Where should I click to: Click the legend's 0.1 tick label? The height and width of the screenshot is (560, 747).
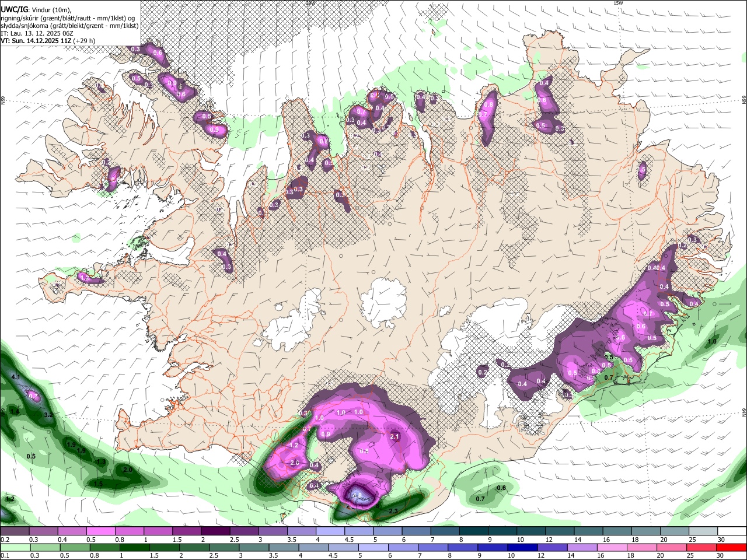[4, 555]
